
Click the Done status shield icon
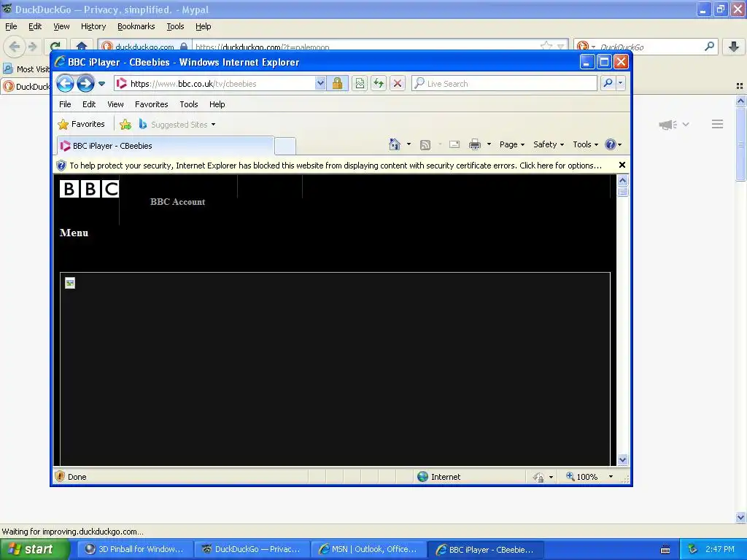pos(60,476)
